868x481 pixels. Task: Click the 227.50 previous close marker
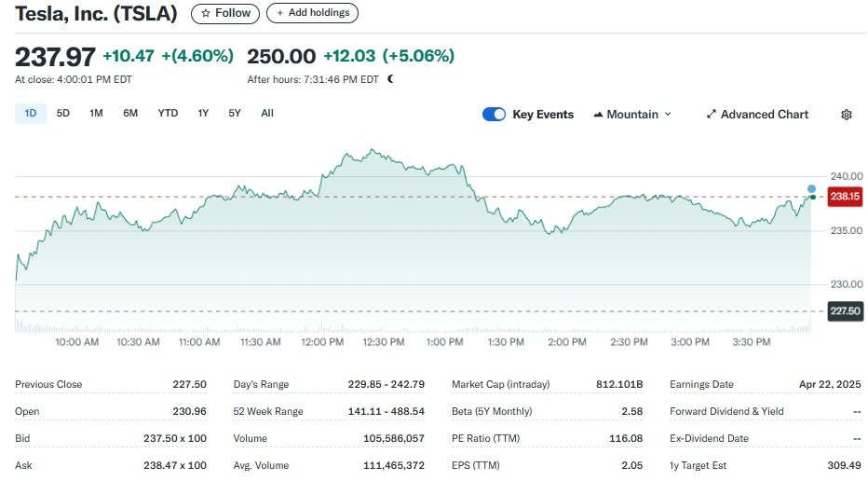point(845,311)
